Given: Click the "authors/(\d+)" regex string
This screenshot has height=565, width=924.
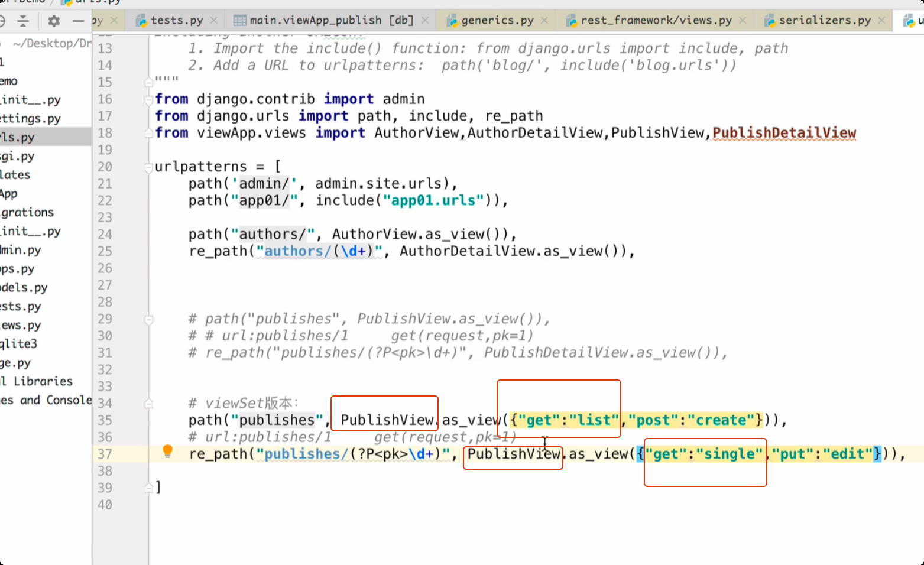Looking at the screenshot, I should coord(319,251).
